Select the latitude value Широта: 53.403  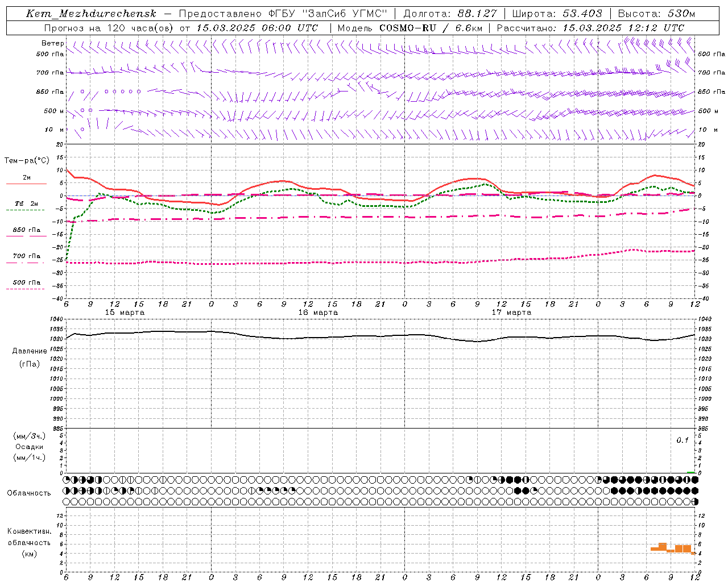click(557, 14)
